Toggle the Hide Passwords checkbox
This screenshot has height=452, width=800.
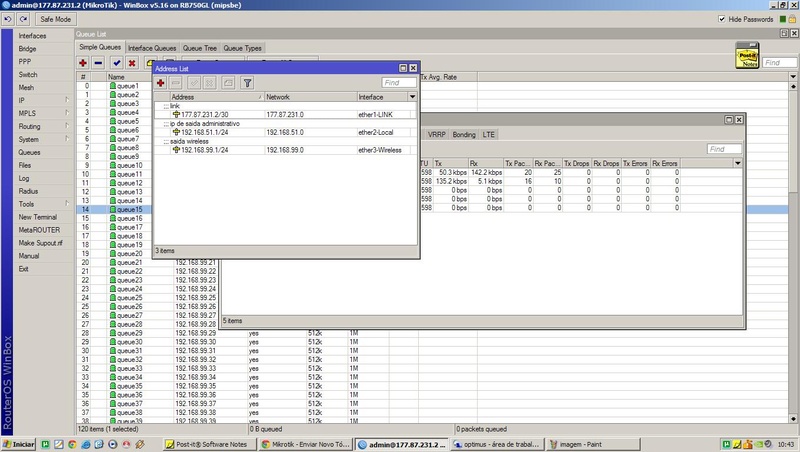[x=723, y=19]
